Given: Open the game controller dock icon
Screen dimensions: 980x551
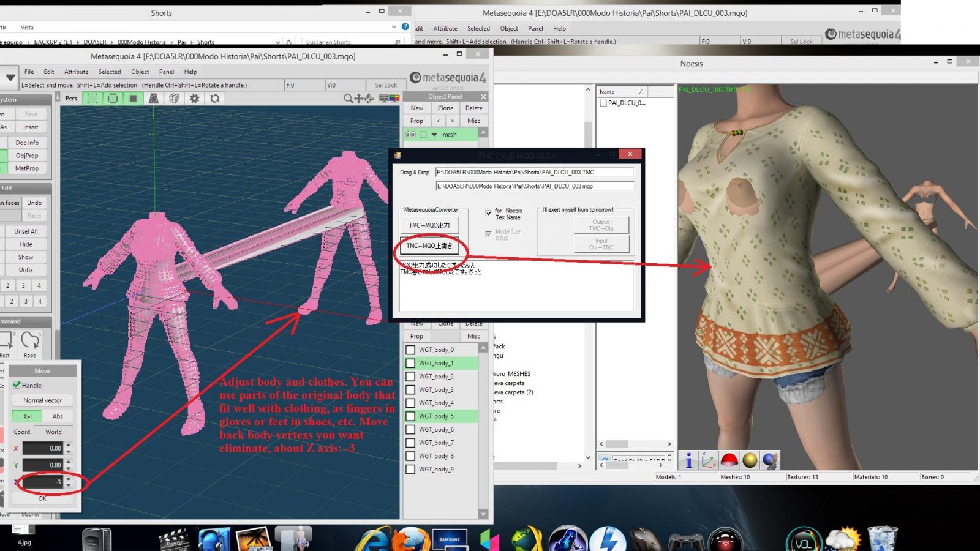Looking at the screenshot, I should coord(685,541).
